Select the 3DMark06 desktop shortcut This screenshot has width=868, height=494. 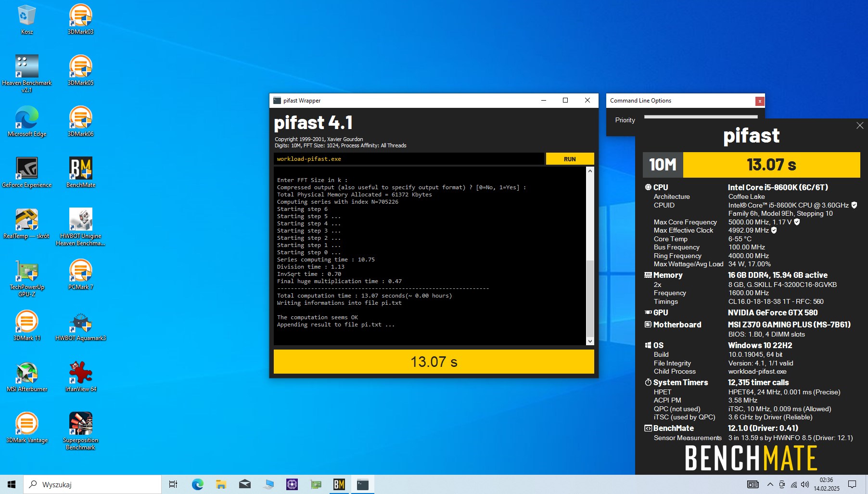click(80, 122)
